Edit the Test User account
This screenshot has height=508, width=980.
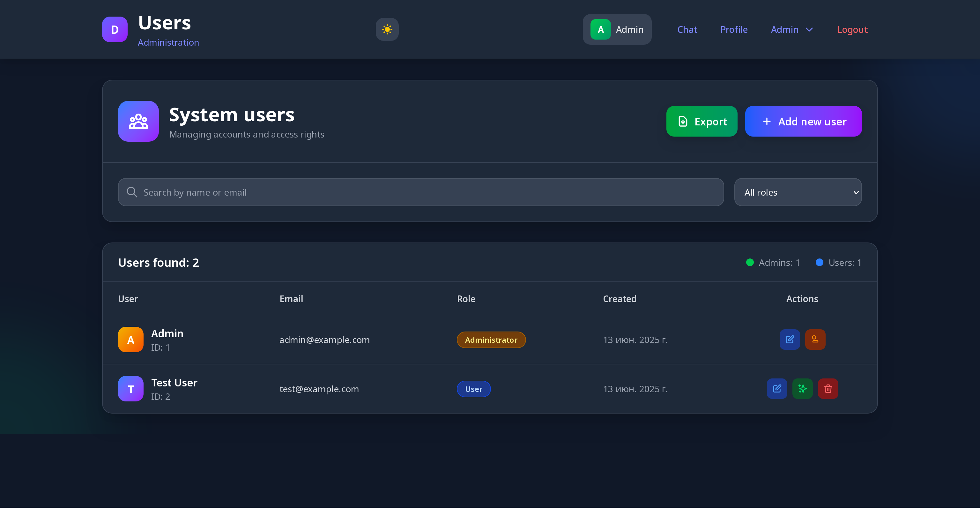(777, 389)
